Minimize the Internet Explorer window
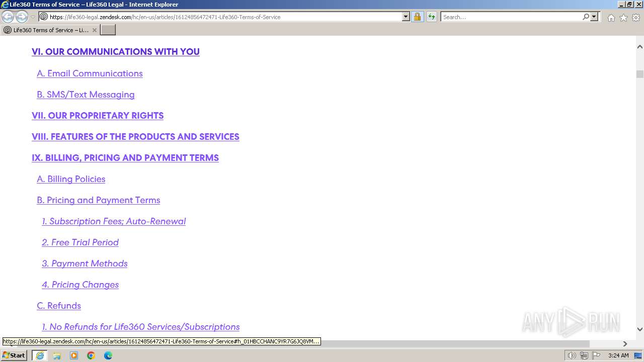Screen dimensions: 644x362 pos(622,5)
